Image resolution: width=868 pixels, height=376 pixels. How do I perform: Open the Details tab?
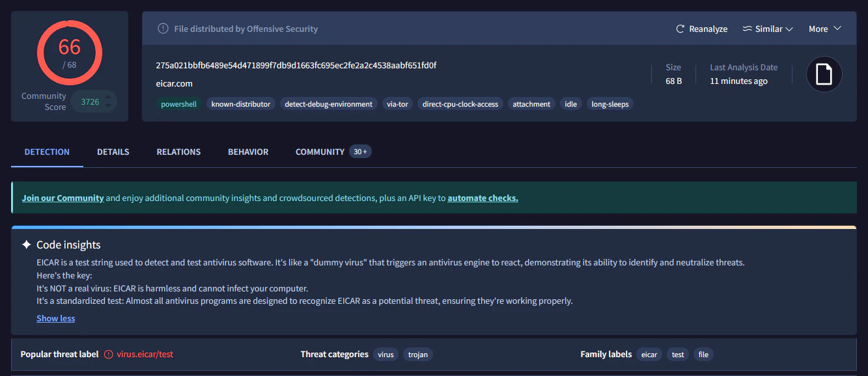click(x=113, y=152)
